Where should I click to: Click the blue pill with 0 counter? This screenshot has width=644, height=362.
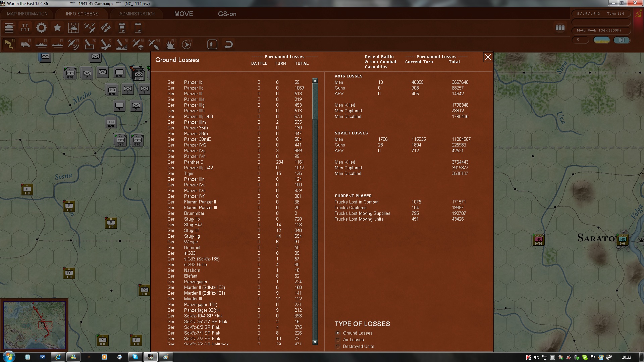[x=622, y=40]
